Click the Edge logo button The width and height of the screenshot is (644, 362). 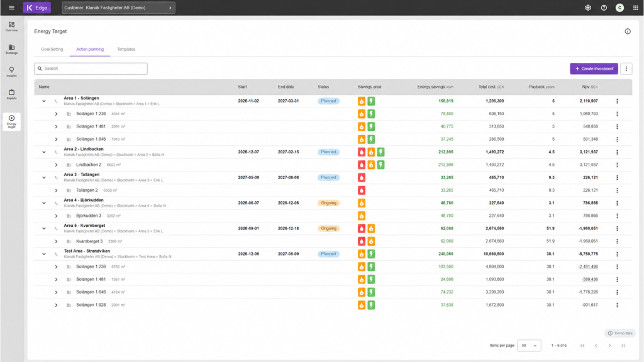click(x=37, y=8)
